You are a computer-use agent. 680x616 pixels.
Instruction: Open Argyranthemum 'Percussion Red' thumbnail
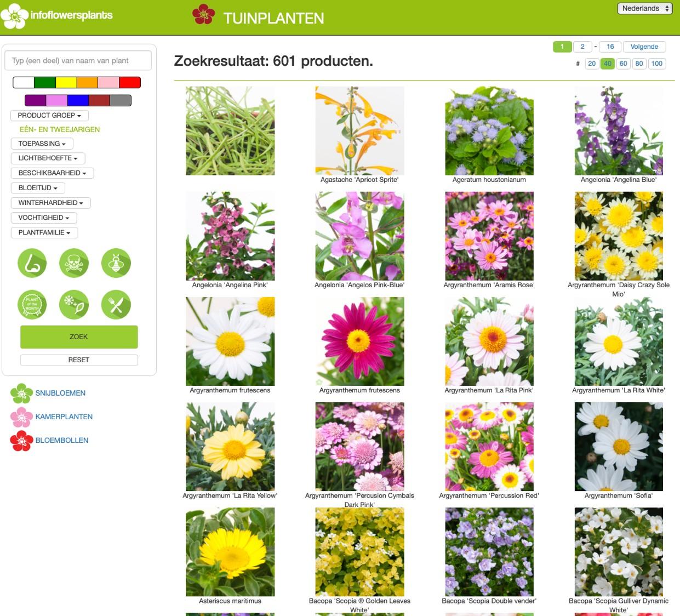(489, 447)
